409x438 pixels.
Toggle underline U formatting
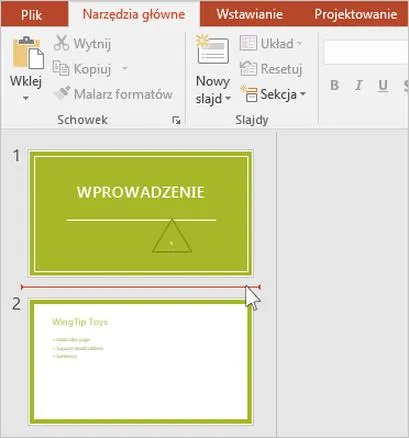383,86
